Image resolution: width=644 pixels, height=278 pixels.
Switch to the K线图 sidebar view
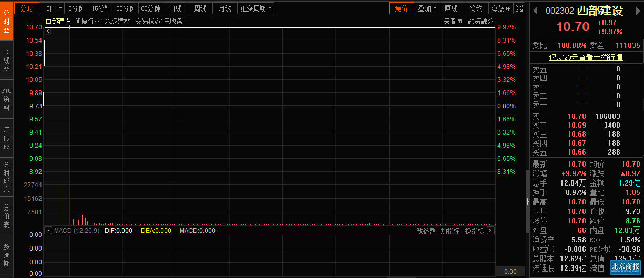[7, 60]
